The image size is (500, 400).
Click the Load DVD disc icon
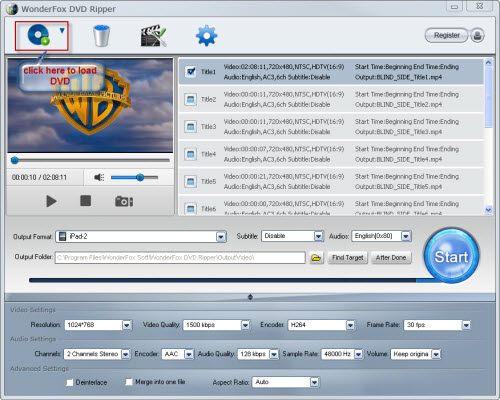point(38,35)
